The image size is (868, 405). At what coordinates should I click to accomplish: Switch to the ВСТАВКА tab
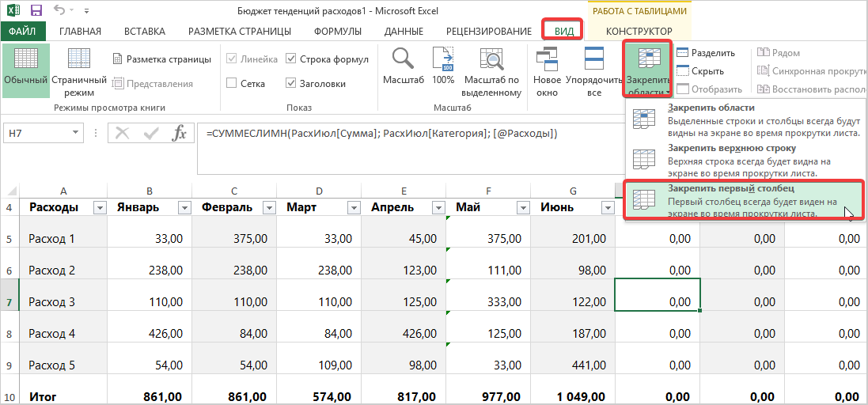click(145, 31)
